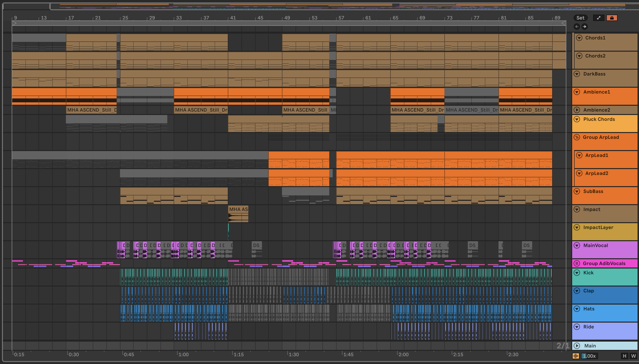The image size is (639, 364).
Task: Click bar 41 on the beat ruler
Action: pos(233,18)
